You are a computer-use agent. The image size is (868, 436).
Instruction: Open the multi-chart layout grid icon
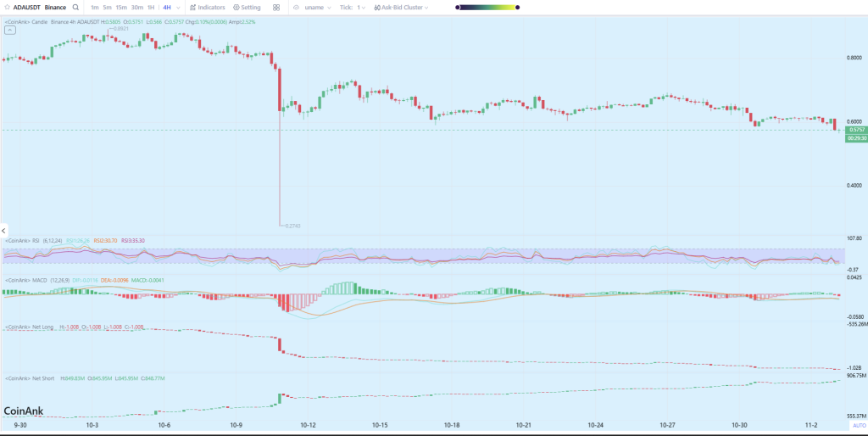[276, 8]
